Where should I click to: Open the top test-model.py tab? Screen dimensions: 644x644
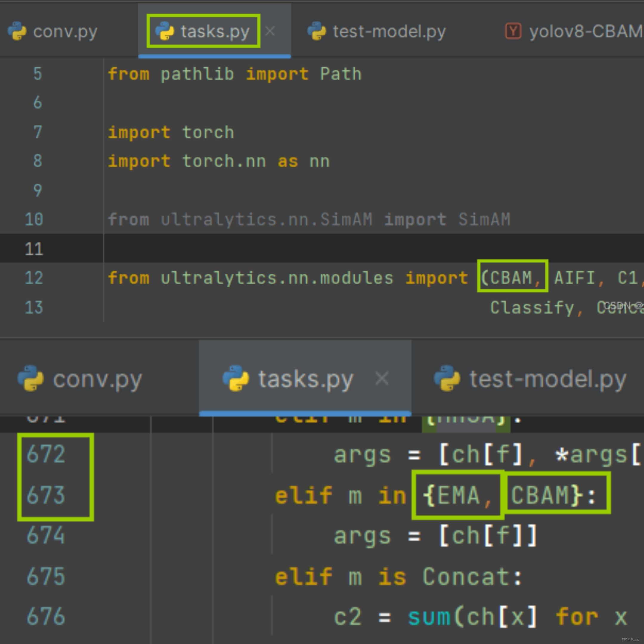[x=389, y=32]
